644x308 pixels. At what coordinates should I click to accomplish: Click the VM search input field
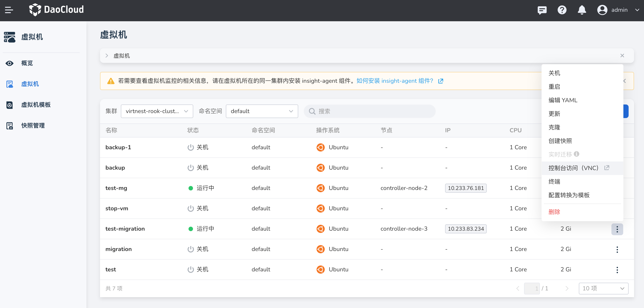click(370, 111)
